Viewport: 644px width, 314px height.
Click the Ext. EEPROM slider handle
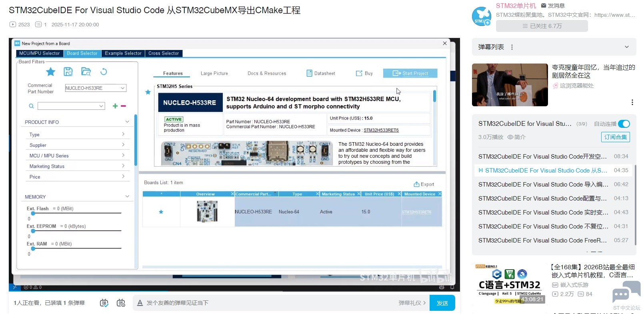pos(33,231)
